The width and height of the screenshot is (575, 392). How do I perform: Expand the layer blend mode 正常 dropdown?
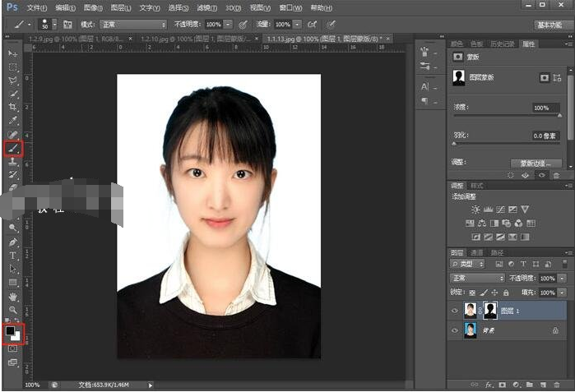(x=476, y=279)
